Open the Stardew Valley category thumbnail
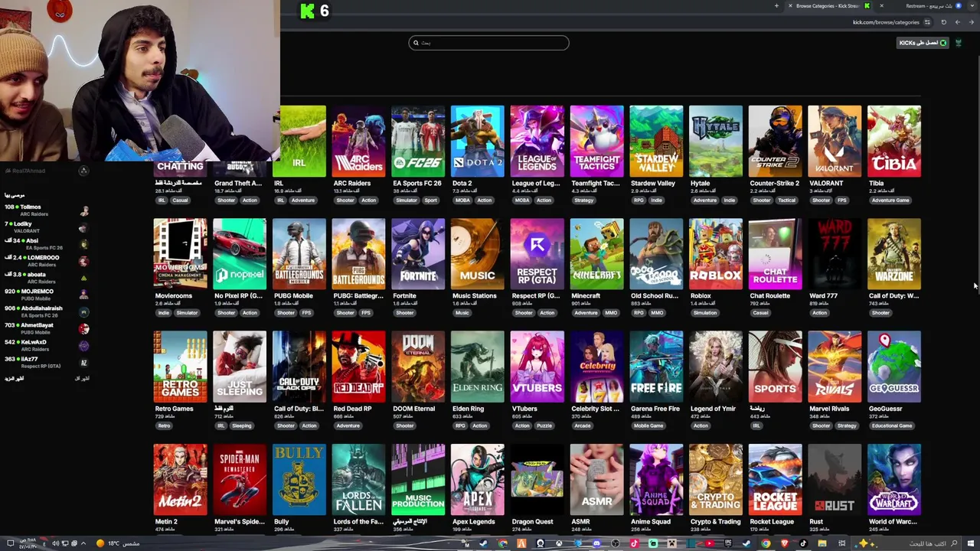 656,142
